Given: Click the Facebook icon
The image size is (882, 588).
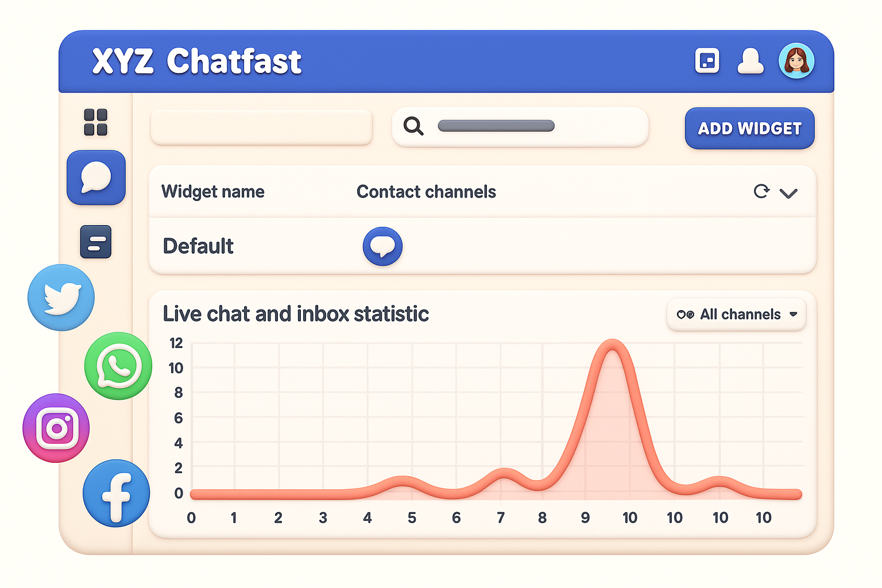Looking at the screenshot, I should coord(117,493).
